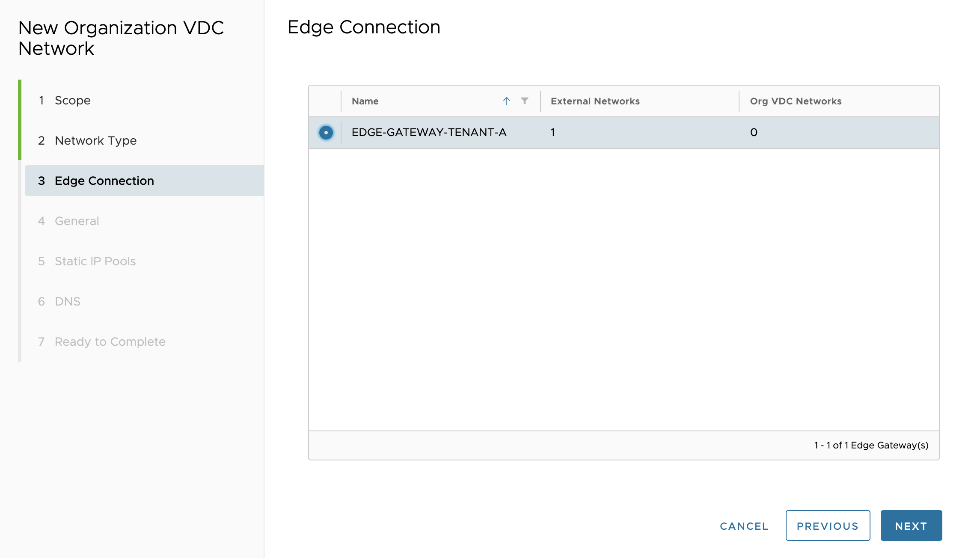This screenshot has width=980, height=558.
Task: Click the External Networks column header
Action: [x=595, y=101]
